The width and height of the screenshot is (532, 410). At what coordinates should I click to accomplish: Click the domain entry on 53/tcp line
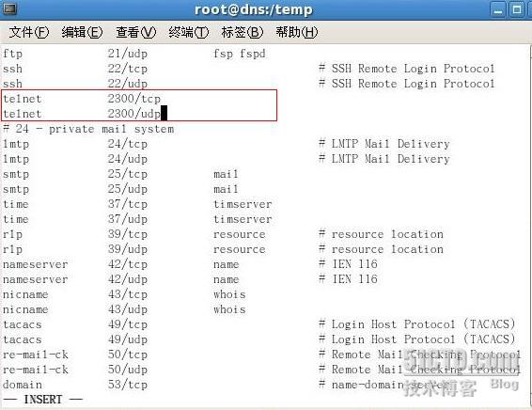23,385
